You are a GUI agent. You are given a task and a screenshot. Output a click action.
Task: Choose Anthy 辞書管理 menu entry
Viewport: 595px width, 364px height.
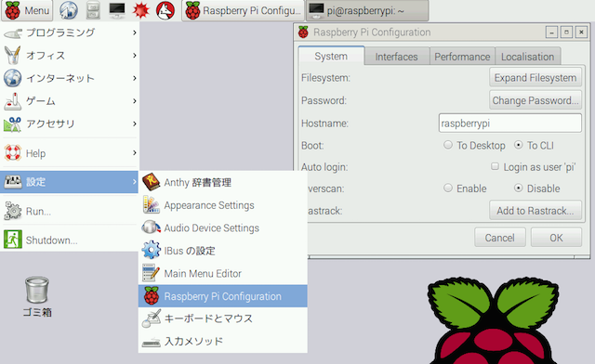pos(223,182)
